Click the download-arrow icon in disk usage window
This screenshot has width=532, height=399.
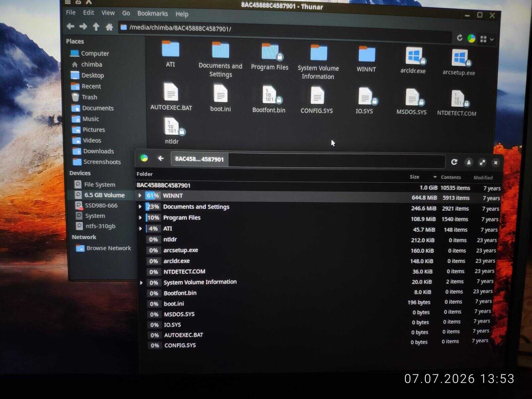[x=469, y=162]
